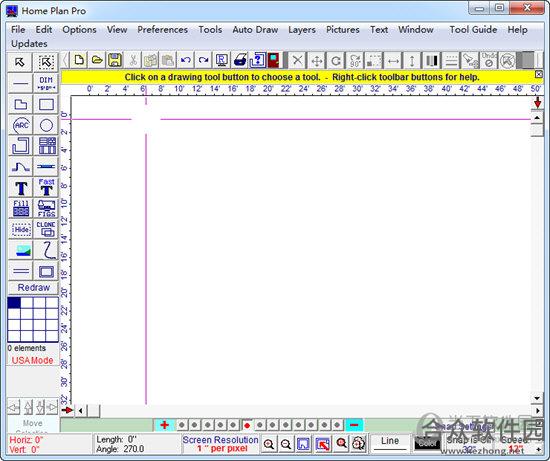
Task: Click the red right arrow beside the scrollbar
Action: pyautogui.click(x=67, y=410)
